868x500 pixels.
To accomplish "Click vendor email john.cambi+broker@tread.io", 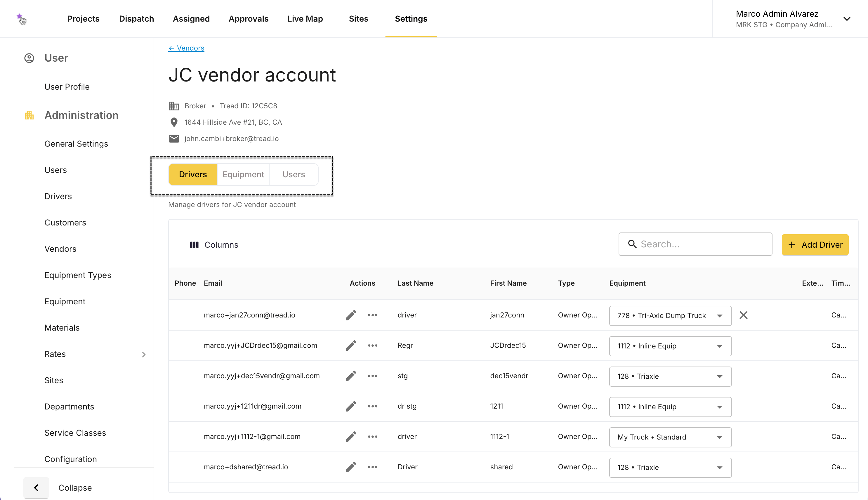I will coord(231,139).
